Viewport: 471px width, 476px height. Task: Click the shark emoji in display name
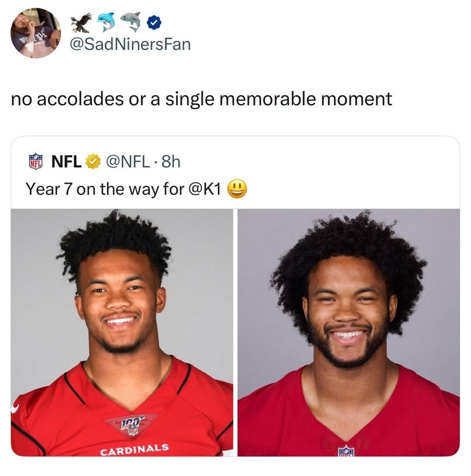pyautogui.click(x=131, y=22)
